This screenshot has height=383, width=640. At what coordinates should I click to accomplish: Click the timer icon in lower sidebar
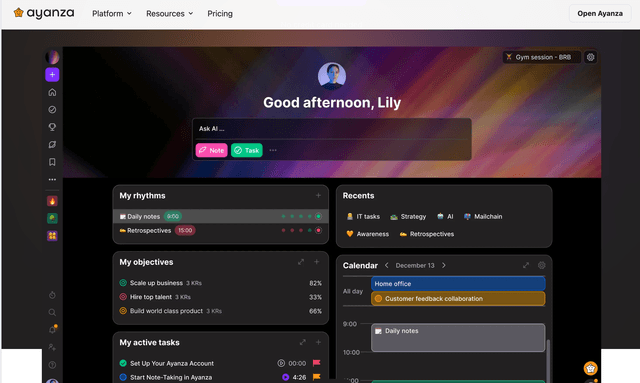52,295
